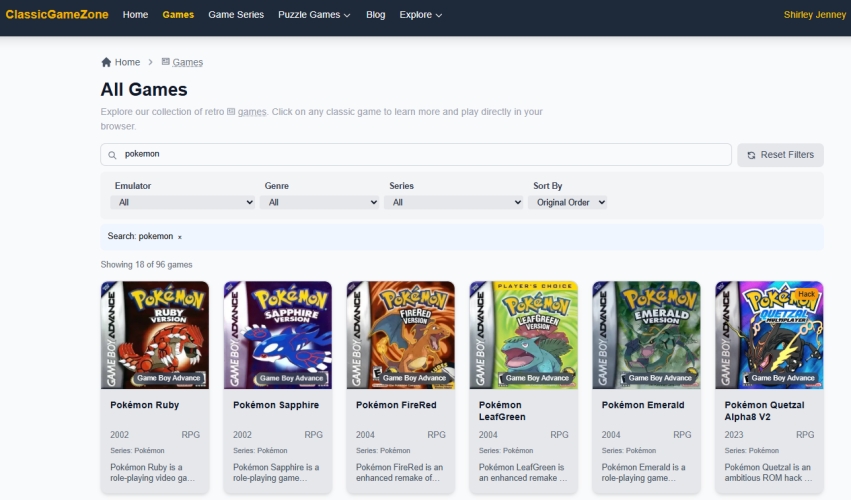
Task: Click Game Boy Advance badge on Quetzal
Action: tap(783, 378)
